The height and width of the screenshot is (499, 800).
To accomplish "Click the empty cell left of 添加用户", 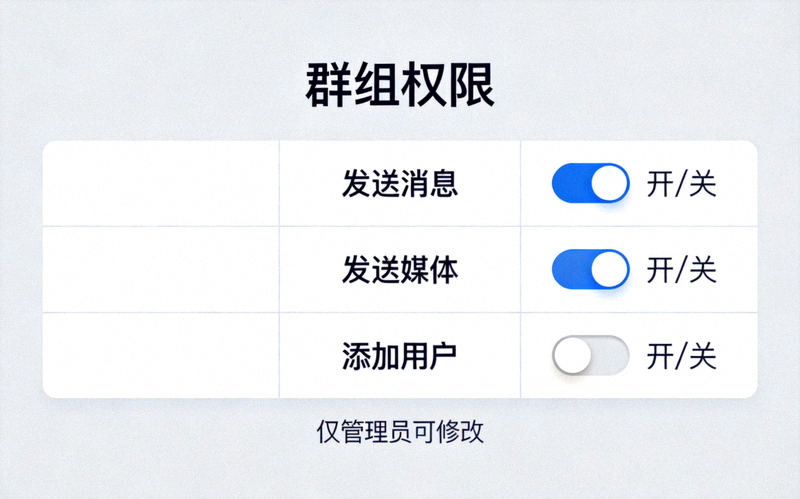I will coord(160,355).
